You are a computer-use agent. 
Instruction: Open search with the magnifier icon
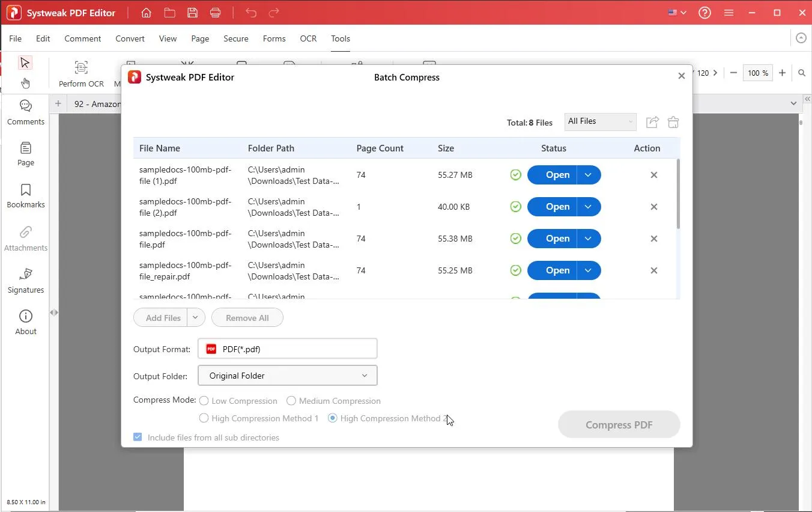[x=802, y=73]
